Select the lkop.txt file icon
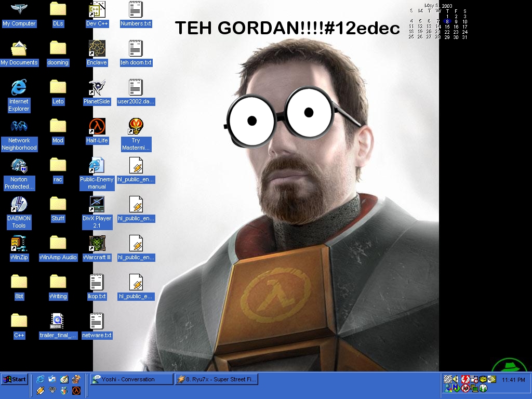 (x=97, y=287)
